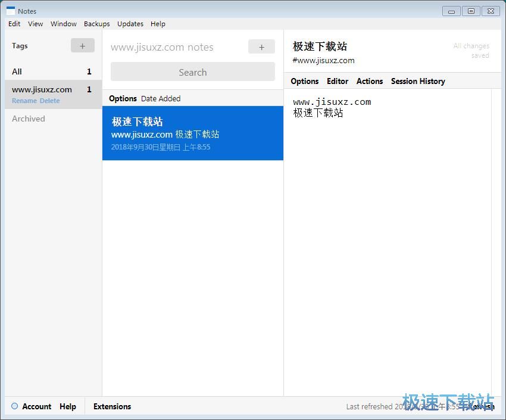The image size is (506, 420).
Task: Click the note title field in editor
Action: click(320, 46)
